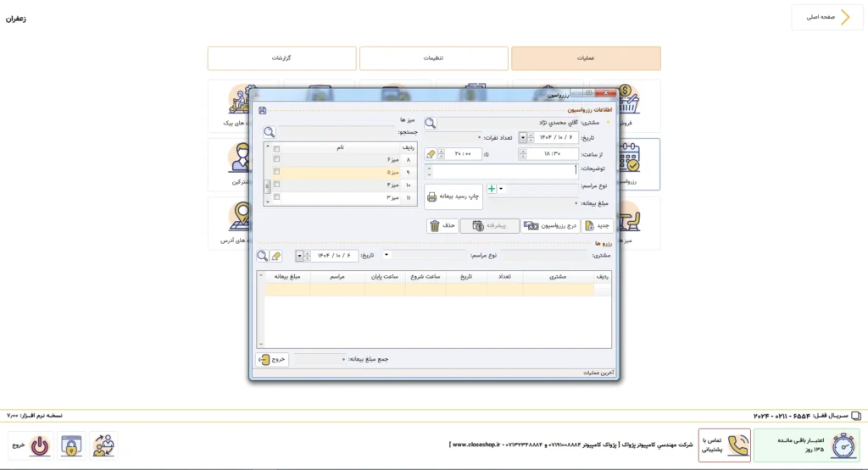Click the ساعت پایان column header
Screen dimensions: 868x470
coord(385,276)
